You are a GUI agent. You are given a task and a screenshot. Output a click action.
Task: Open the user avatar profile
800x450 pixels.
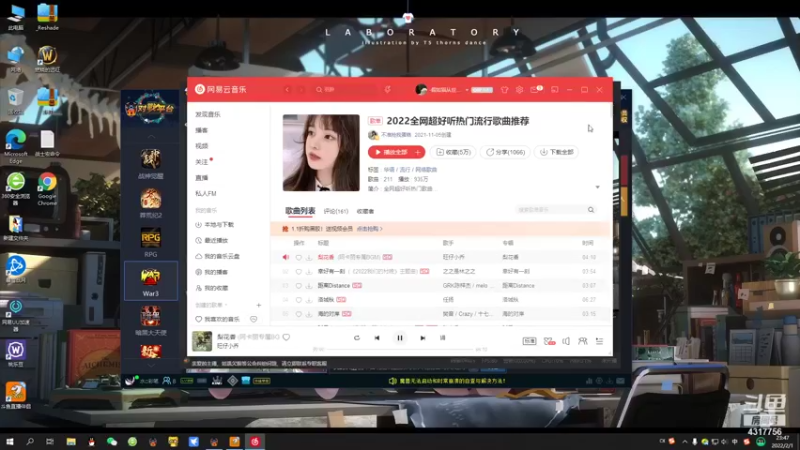tap(421, 90)
